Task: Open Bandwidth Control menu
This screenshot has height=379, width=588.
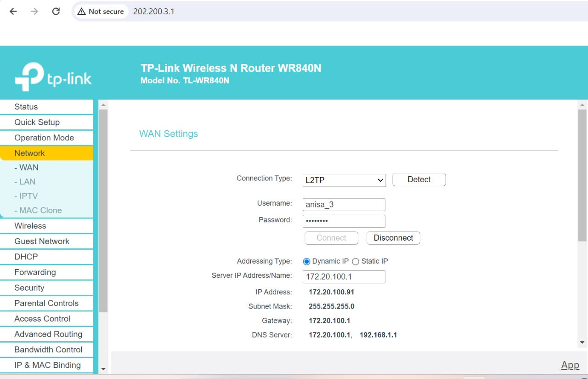Action: tap(46, 350)
